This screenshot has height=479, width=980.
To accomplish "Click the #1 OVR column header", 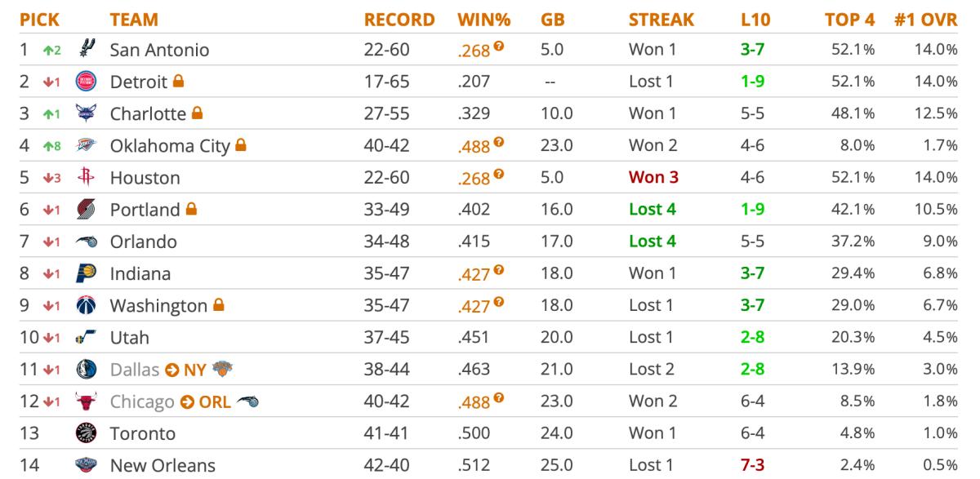I will coord(925,20).
